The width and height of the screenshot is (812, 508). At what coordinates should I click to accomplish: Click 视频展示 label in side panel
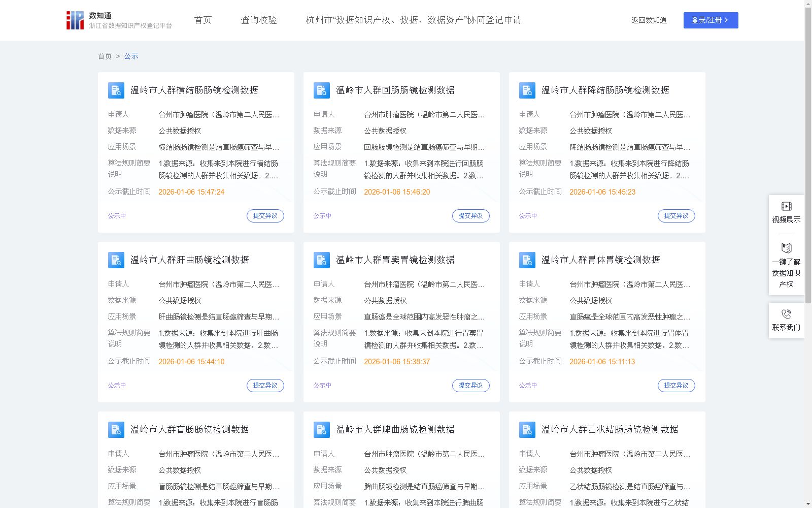pyautogui.click(x=787, y=220)
